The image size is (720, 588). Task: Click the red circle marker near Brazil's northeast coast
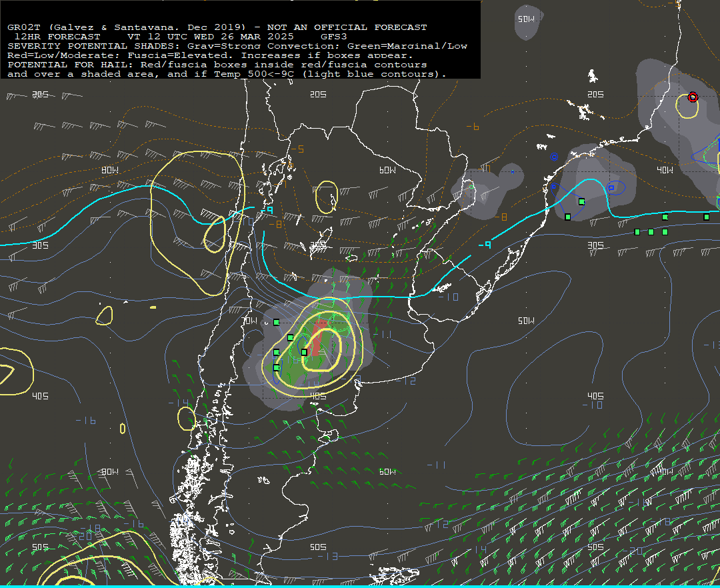pos(693,97)
